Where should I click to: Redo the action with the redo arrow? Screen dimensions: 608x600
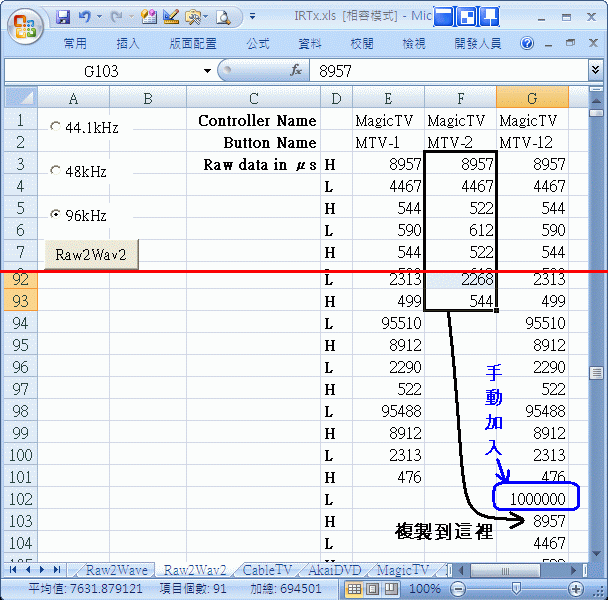(116, 17)
